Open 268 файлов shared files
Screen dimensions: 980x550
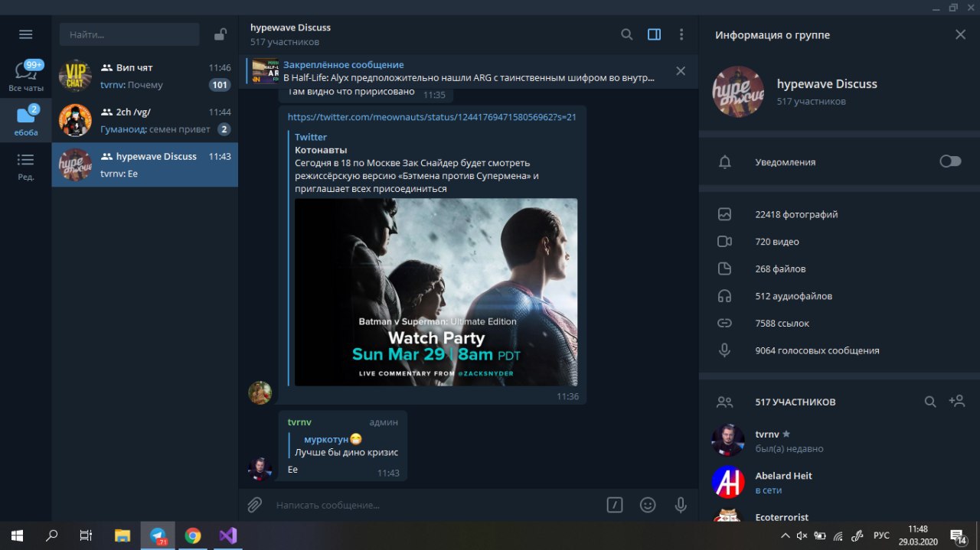coord(839,269)
